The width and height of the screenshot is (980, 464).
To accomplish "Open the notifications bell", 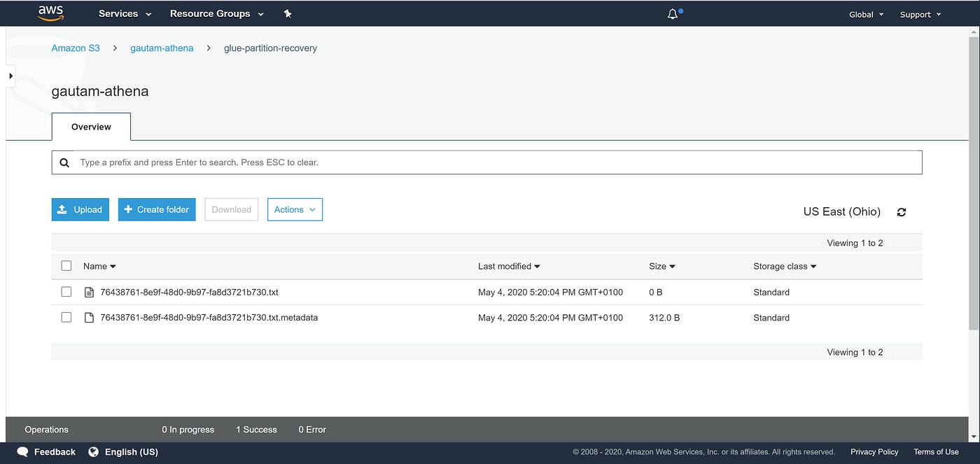I will 671,13.
